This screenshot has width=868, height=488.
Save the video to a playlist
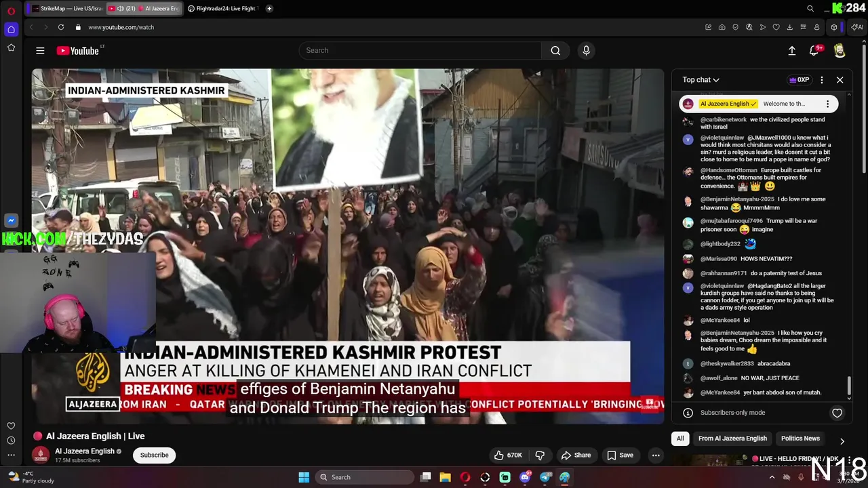(620, 455)
